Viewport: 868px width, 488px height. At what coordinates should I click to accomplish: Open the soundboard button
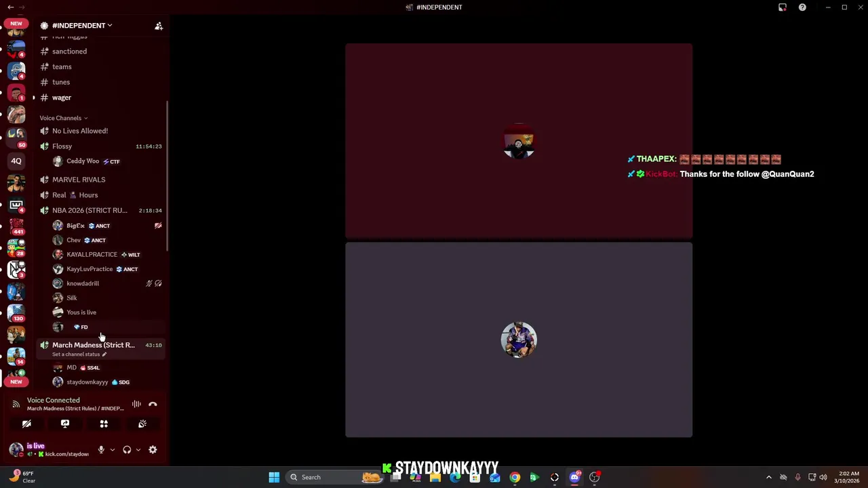coord(142,424)
